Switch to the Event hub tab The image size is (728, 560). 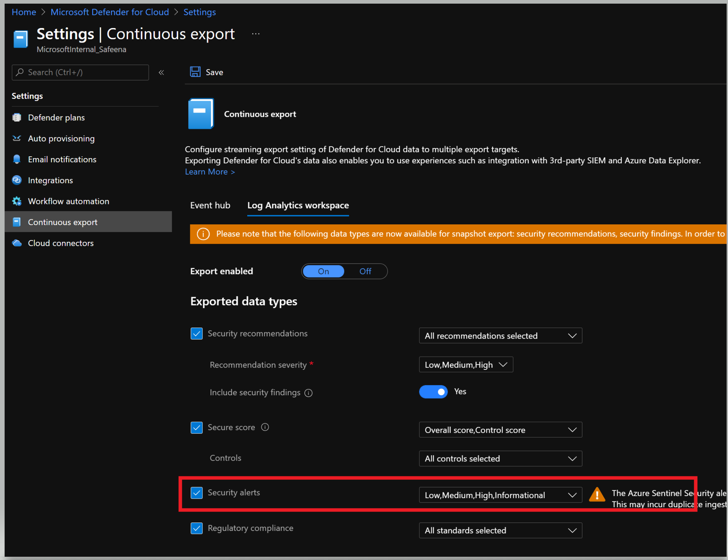[210, 205]
